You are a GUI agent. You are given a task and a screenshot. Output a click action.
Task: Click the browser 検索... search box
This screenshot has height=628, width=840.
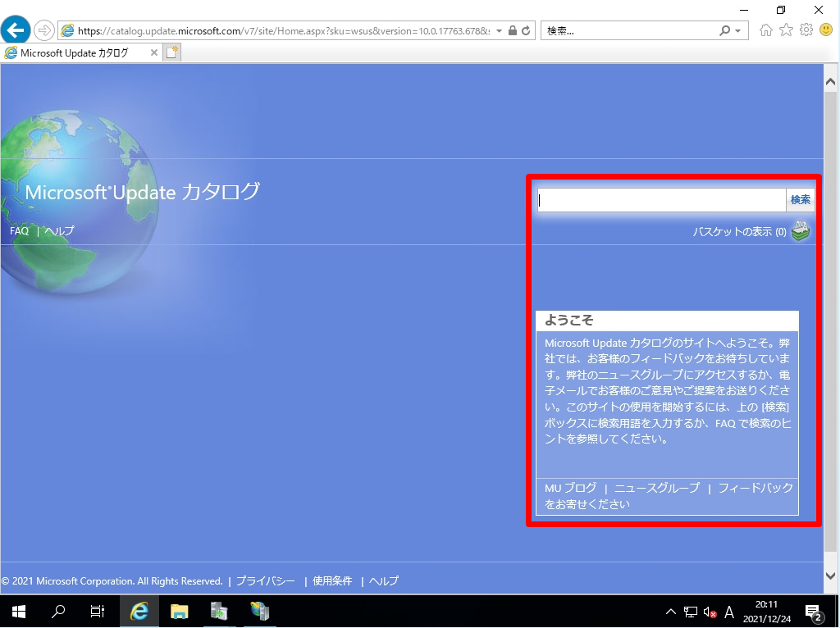pyautogui.click(x=630, y=31)
